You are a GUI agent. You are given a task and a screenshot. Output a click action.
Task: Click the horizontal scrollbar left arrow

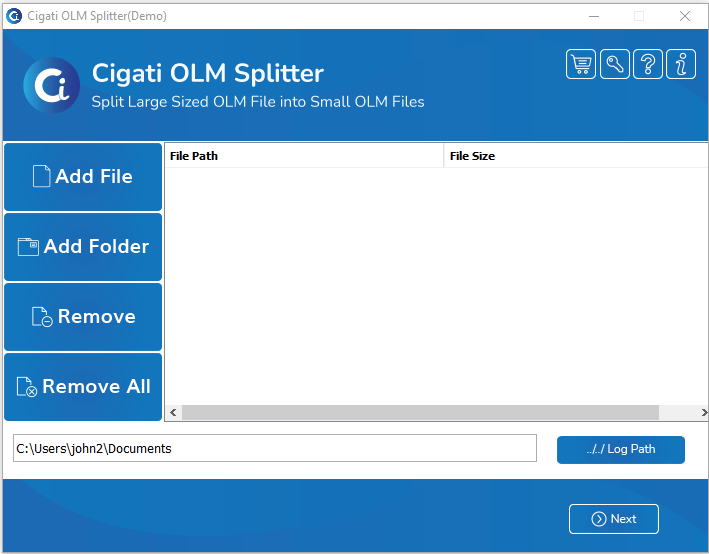point(173,412)
